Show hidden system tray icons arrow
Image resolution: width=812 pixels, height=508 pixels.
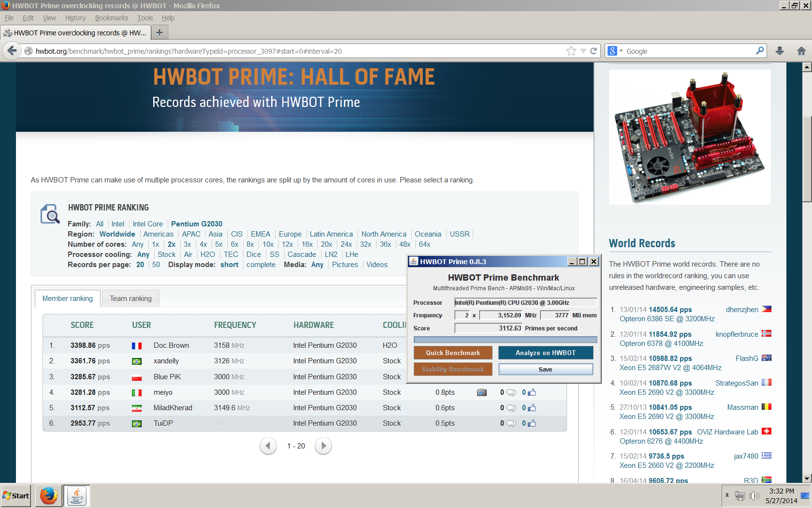click(727, 495)
